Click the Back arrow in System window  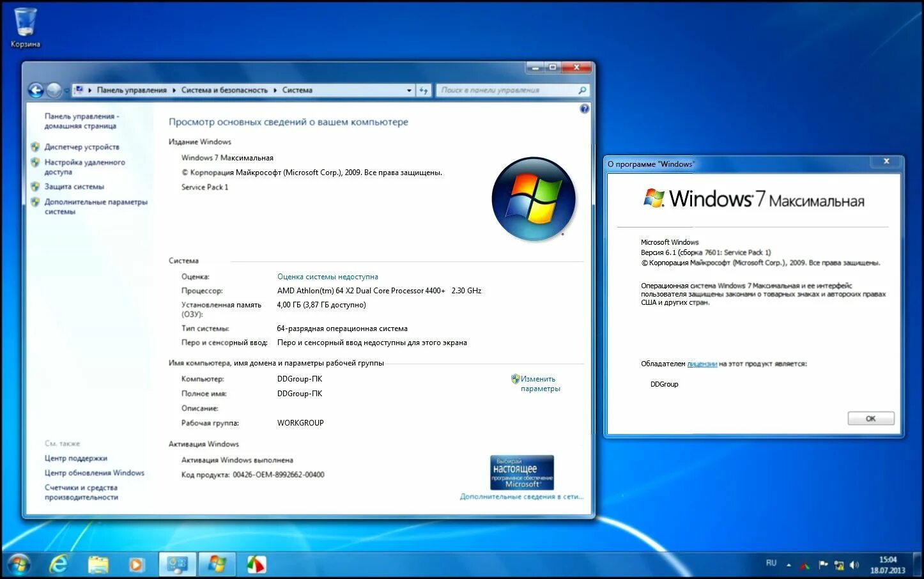click(x=36, y=91)
